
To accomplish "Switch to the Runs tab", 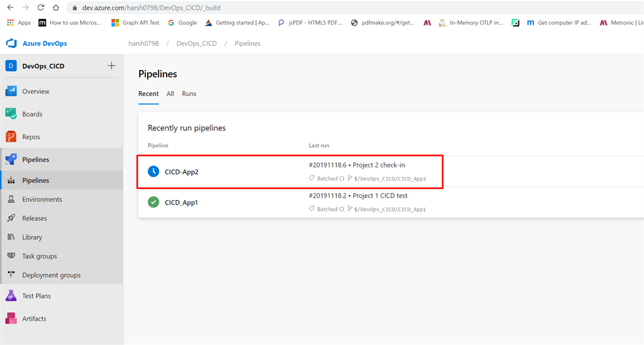I will click(x=189, y=94).
